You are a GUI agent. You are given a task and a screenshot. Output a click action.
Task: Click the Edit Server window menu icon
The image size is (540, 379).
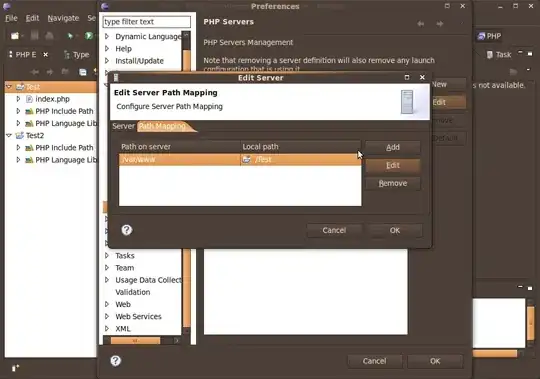[116, 77]
